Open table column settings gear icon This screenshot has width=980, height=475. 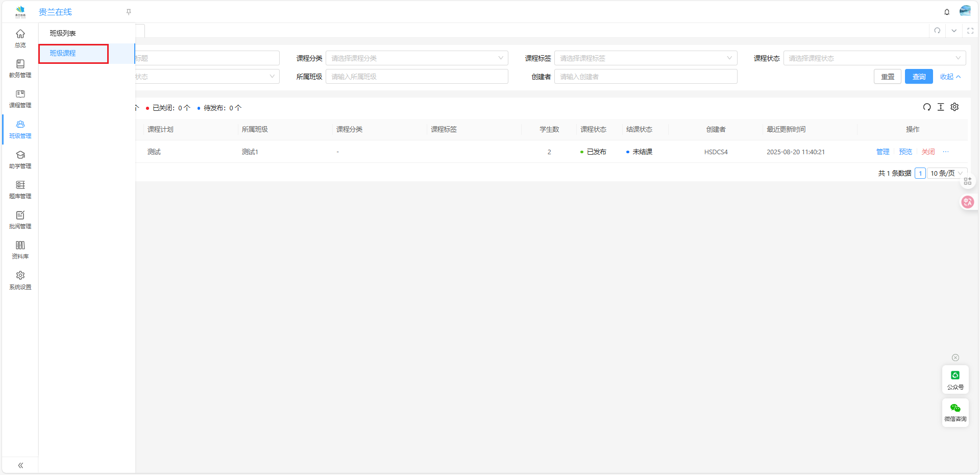point(954,107)
